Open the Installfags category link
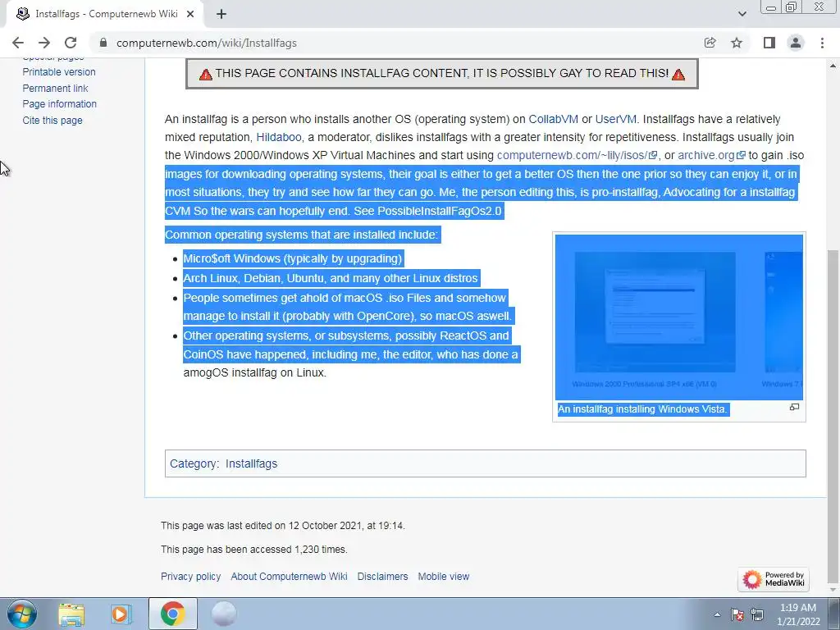The image size is (840, 630). pos(251,464)
